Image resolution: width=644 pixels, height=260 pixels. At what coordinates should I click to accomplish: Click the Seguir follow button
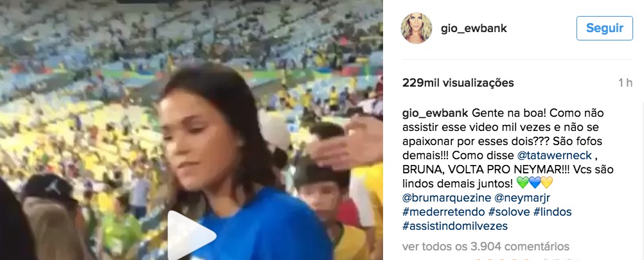pyautogui.click(x=605, y=28)
